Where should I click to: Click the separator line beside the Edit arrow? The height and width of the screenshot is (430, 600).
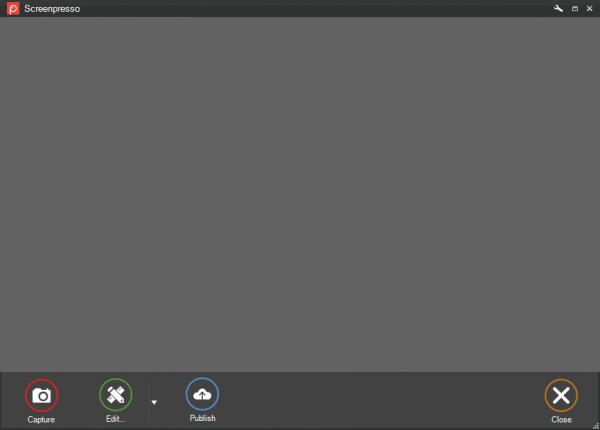(149, 401)
